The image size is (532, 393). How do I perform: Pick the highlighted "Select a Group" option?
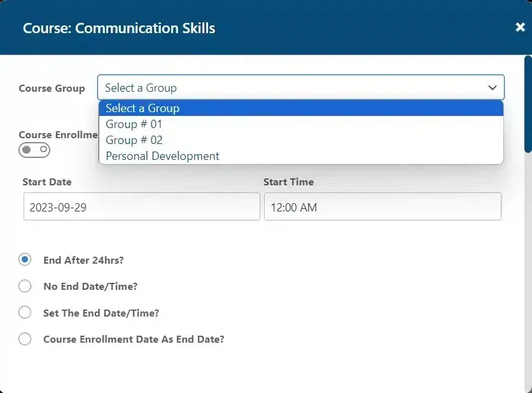tap(143, 108)
